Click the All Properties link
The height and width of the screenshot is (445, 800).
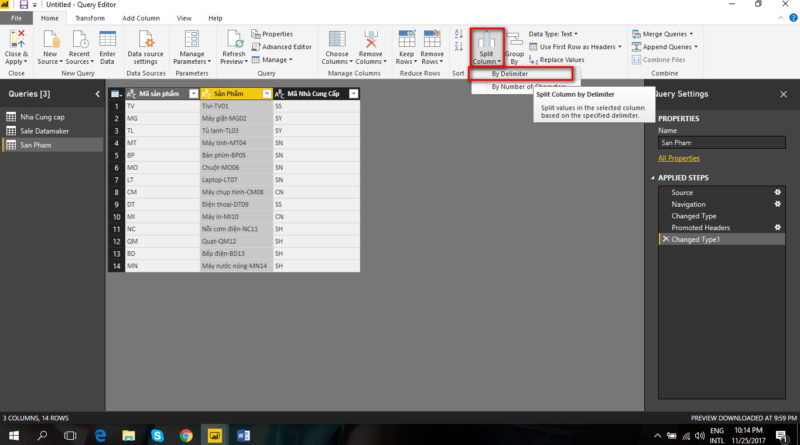[679, 158]
